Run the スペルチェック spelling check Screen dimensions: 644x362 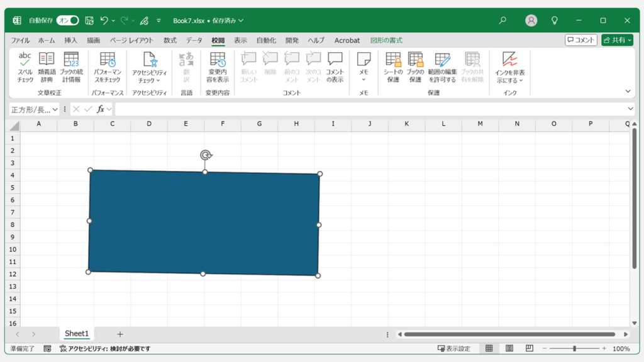[x=25, y=67]
